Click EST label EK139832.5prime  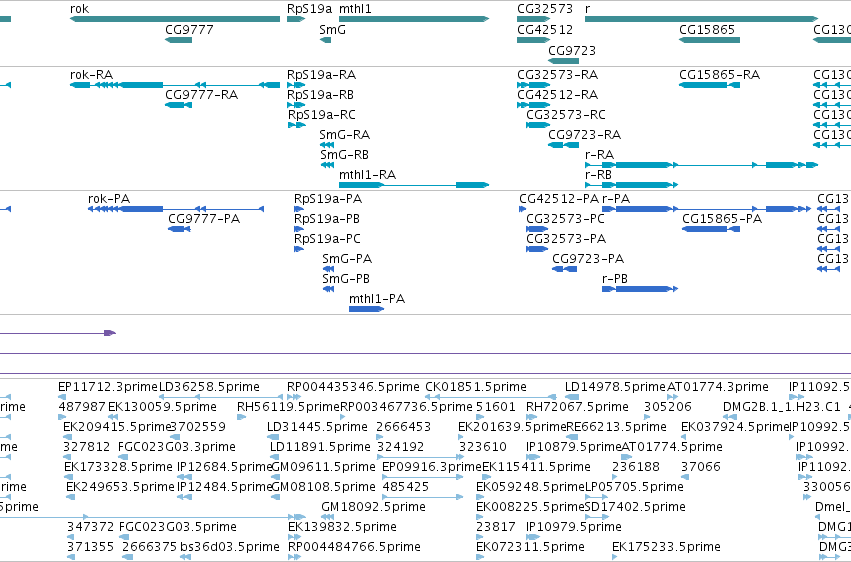(x=342, y=527)
